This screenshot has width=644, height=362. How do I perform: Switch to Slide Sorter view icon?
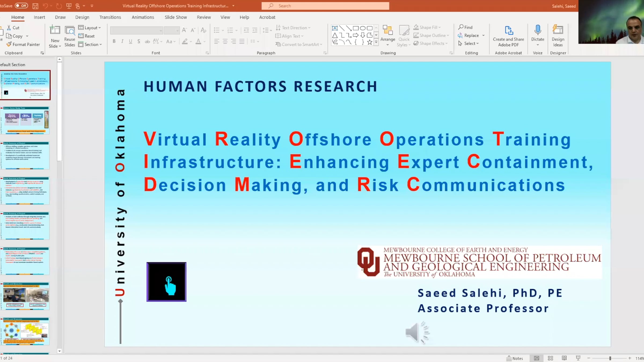point(550,358)
